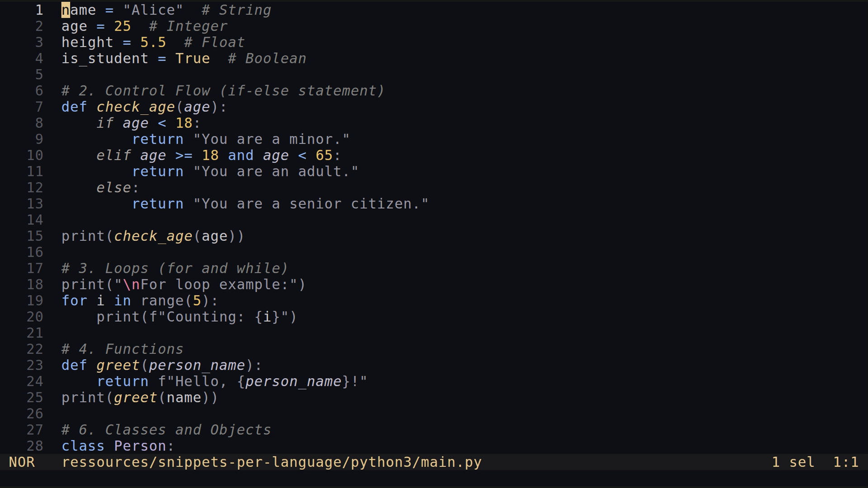
Task: Click the '# Integer' comment
Action: (188, 26)
